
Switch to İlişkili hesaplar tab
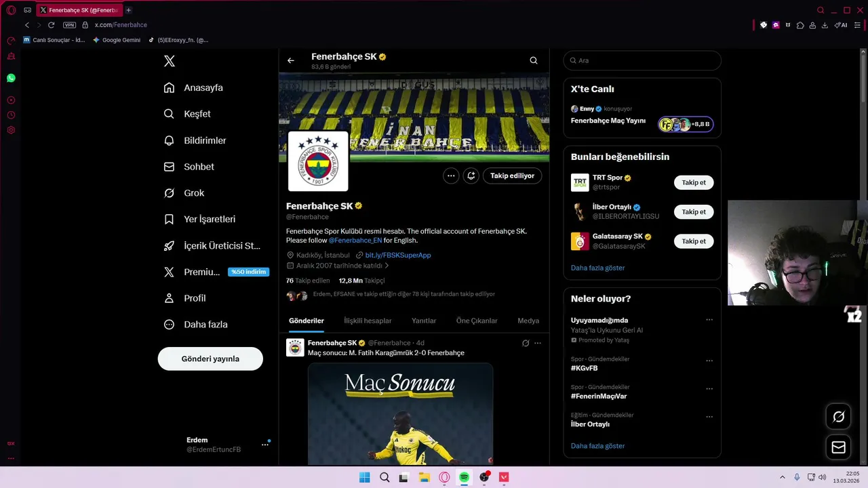(x=368, y=321)
